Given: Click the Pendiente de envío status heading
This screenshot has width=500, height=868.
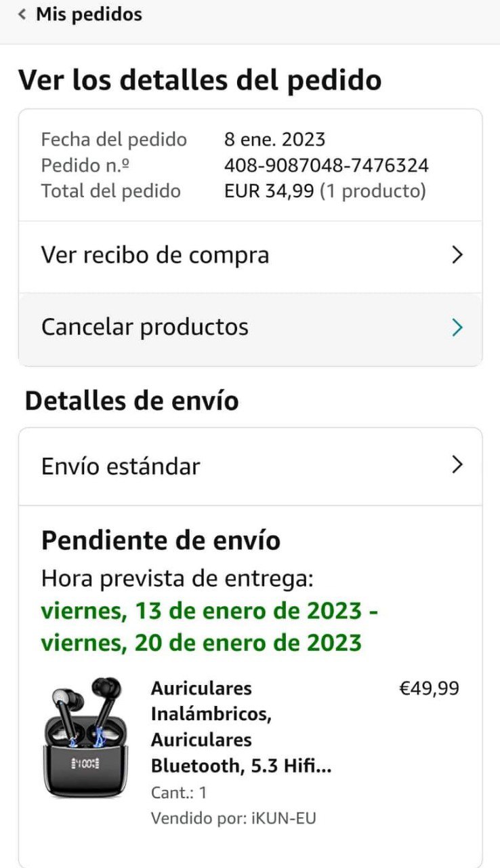Looking at the screenshot, I should pos(161,540).
